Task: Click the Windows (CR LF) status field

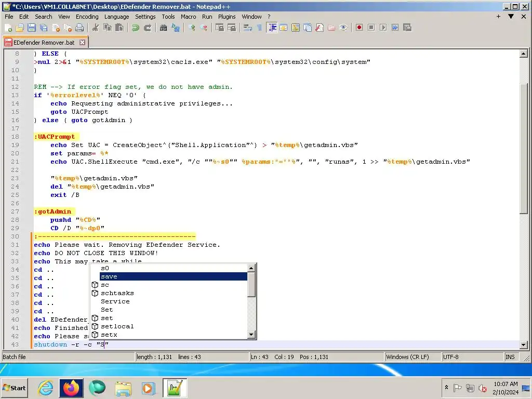Action: pos(413,357)
